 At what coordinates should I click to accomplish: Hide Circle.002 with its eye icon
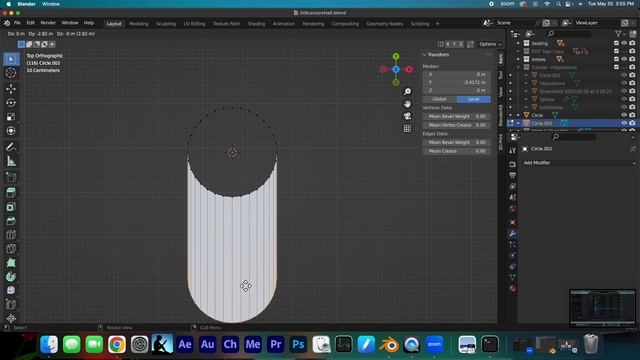(624, 123)
